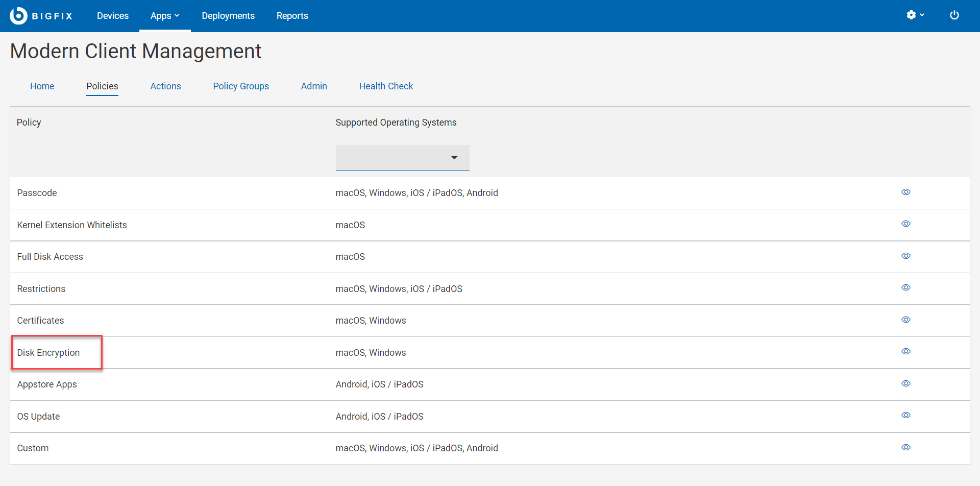Open Reports from the top navigation

[x=292, y=16]
